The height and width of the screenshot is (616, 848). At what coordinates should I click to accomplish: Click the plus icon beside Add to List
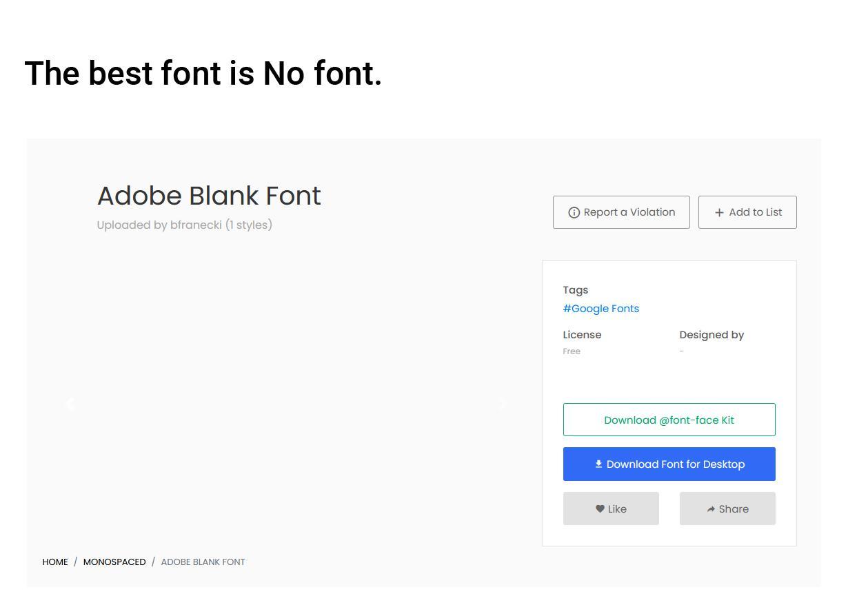point(719,212)
